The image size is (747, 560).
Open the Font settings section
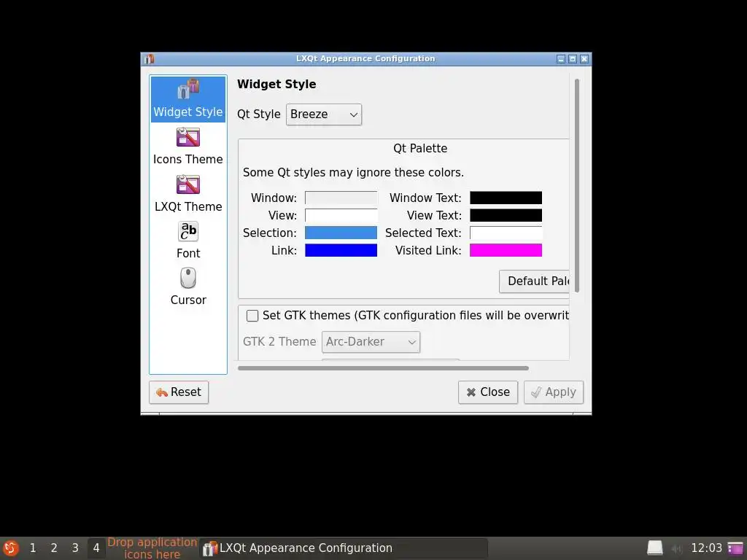(187, 241)
